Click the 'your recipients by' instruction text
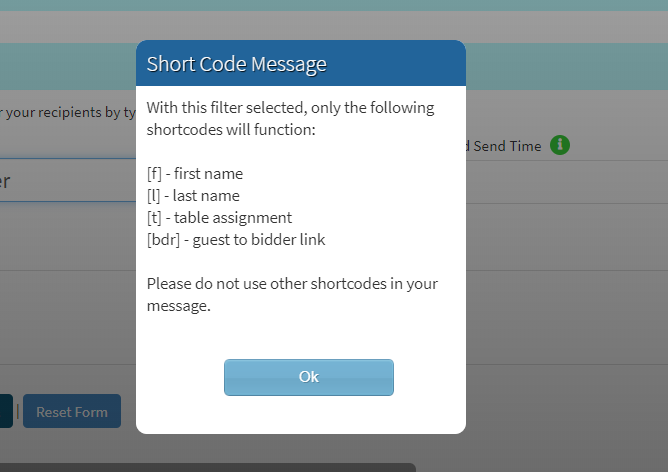The width and height of the screenshot is (668, 472). pos(63,112)
